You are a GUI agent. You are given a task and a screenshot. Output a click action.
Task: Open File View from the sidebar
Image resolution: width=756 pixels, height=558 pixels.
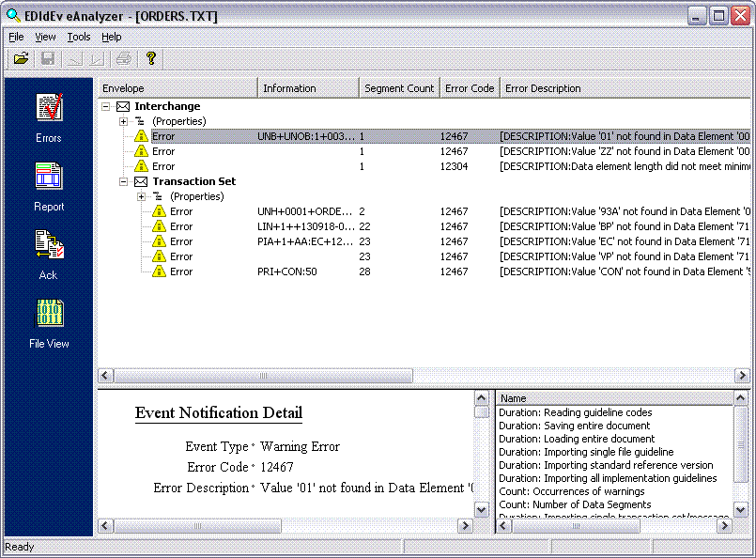click(x=49, y=323)
